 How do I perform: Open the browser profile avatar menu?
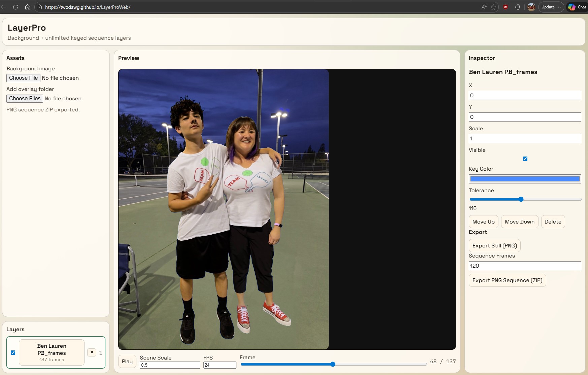(x=531, y=7)
